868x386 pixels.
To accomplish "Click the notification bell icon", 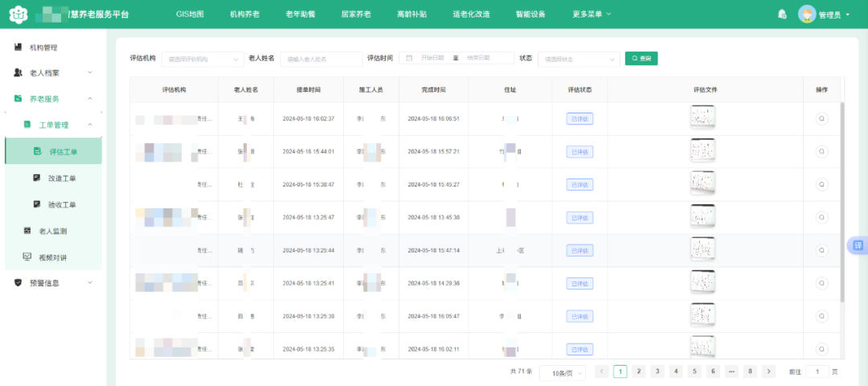I will click(782, 14).
